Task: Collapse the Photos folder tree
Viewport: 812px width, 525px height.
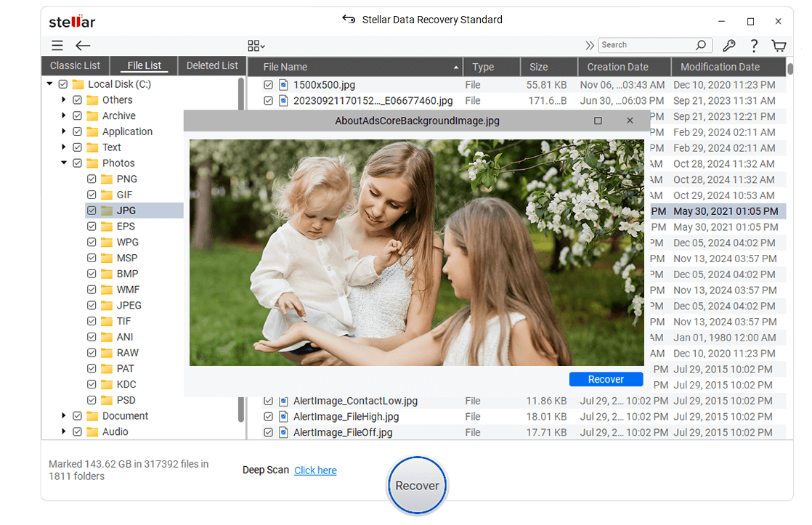Action: coord(63,163)
